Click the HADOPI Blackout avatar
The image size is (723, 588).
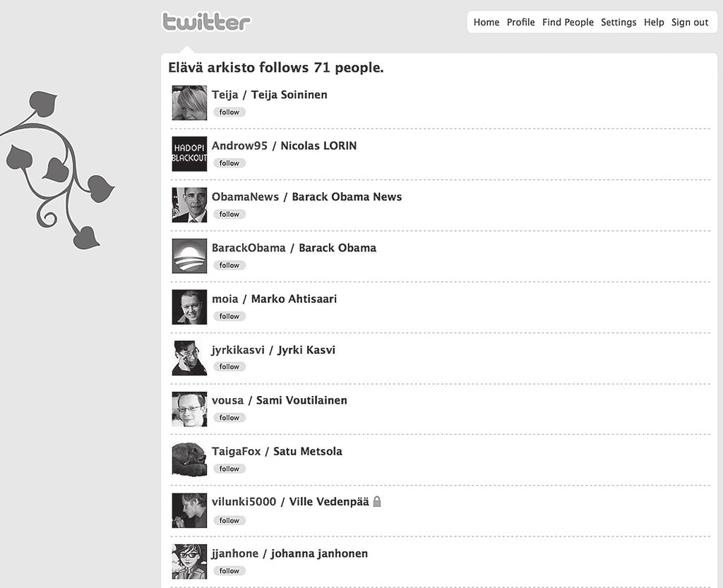tap(189, 154)
